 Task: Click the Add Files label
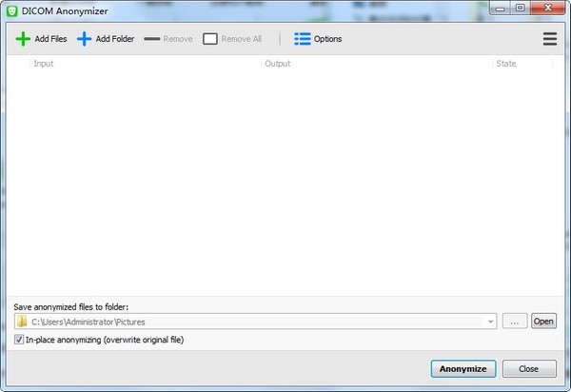(x=50, y=39)
